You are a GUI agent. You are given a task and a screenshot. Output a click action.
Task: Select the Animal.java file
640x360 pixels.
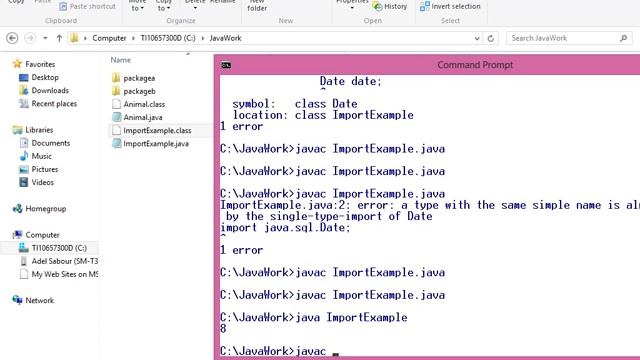click(143, 117)
